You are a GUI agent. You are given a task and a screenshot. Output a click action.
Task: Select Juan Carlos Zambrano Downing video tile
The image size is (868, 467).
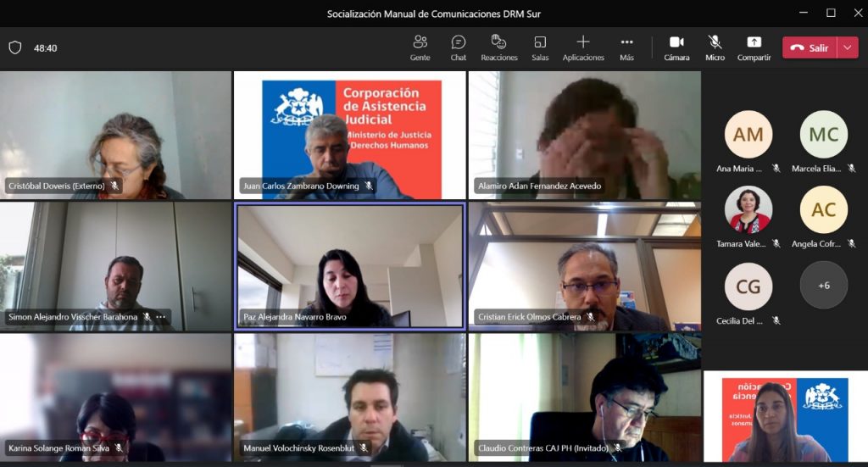coord(350,135)
